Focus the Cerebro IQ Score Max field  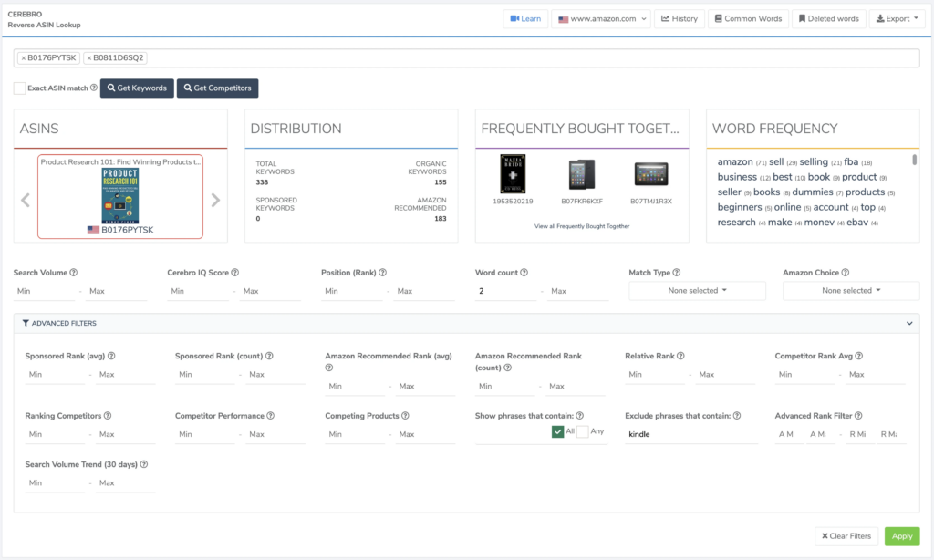[271, 291]
